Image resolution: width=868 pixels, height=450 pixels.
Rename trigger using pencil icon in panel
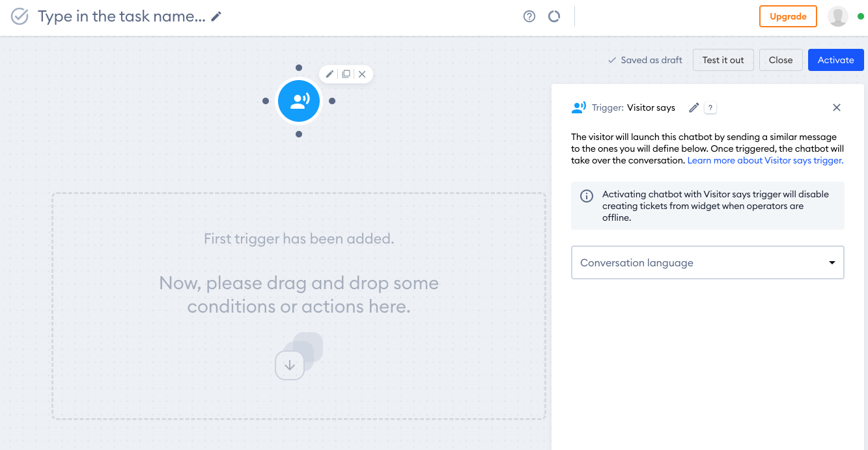pos(694,107)
